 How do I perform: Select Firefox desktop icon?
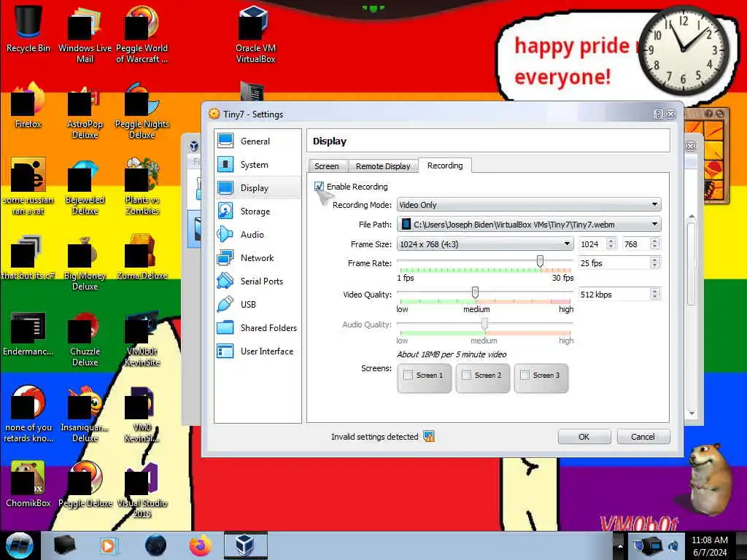click(x=28, y=105)
